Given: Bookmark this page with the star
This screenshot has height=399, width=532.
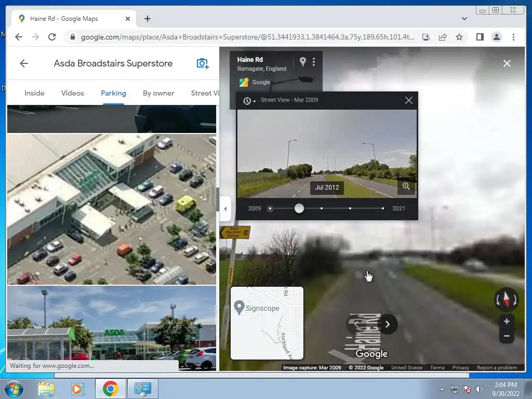Looking at the screenshot, I should (459, 37).
